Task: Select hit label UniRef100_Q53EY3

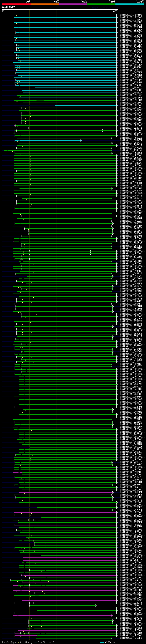Action: click(x=131, y=206)
